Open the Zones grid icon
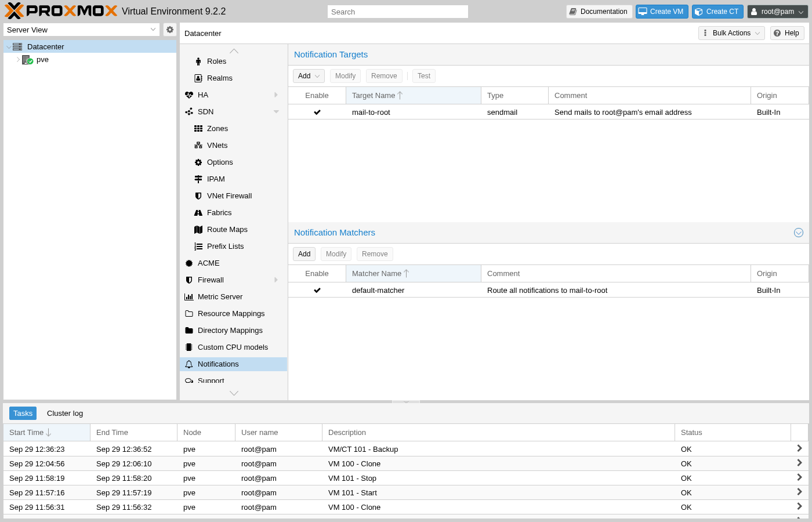812x522 pixels. pos(198,129)
